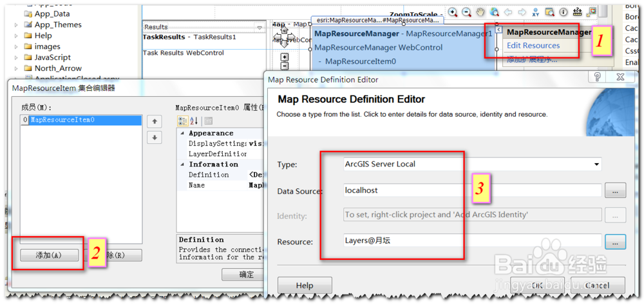
Task: Select the Zoom Out tool in map toolbar
Action: pos(466,12)
